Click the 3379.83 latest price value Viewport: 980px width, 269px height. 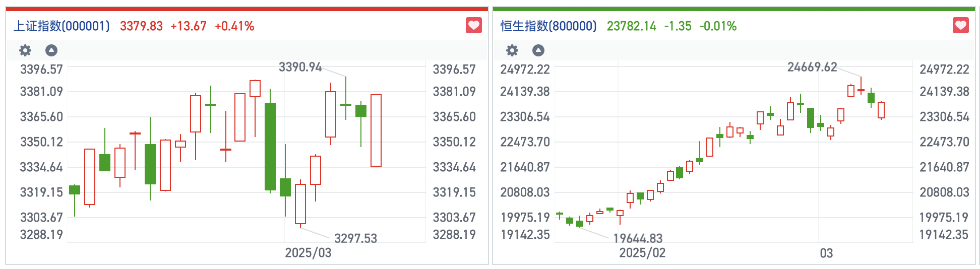(x=141, y=26)
